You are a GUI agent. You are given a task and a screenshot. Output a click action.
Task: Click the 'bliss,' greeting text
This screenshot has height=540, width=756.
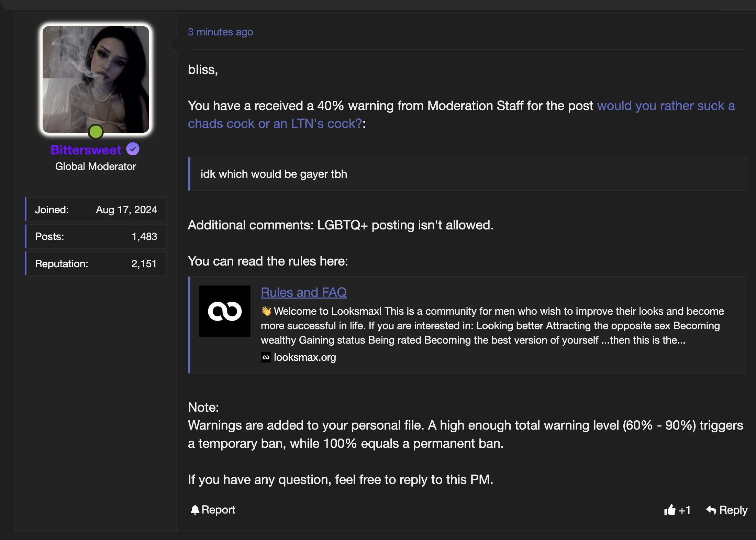click(203, 70)
